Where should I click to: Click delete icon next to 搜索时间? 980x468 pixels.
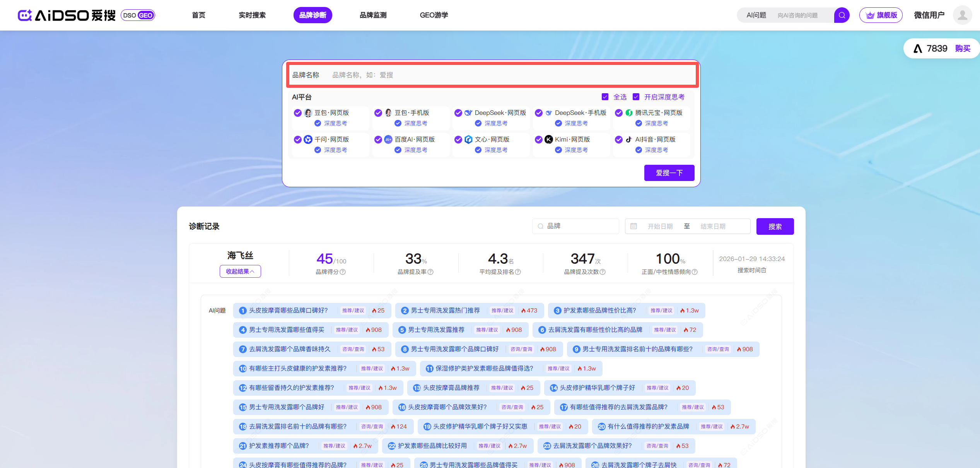click(763, 270)
